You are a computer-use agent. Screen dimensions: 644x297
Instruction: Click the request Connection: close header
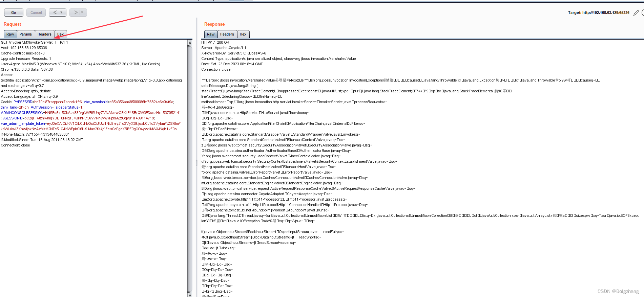pyautogui.click(x=15, y=145)
